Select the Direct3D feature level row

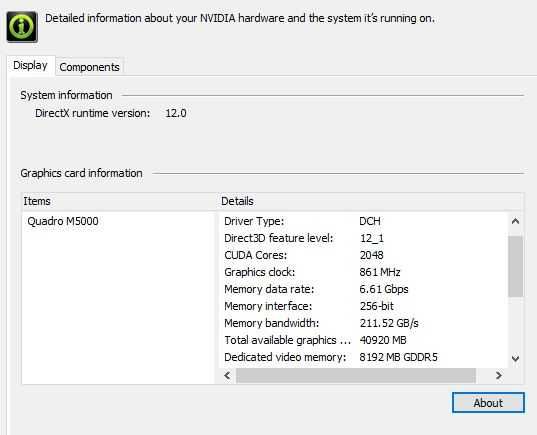(x=363, y=238)
